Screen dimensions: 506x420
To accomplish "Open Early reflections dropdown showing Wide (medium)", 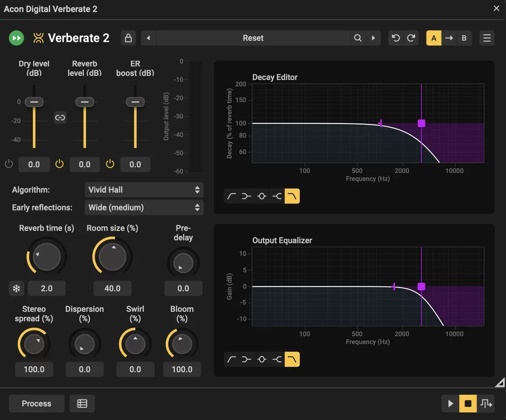I will [x=144, y=207].
